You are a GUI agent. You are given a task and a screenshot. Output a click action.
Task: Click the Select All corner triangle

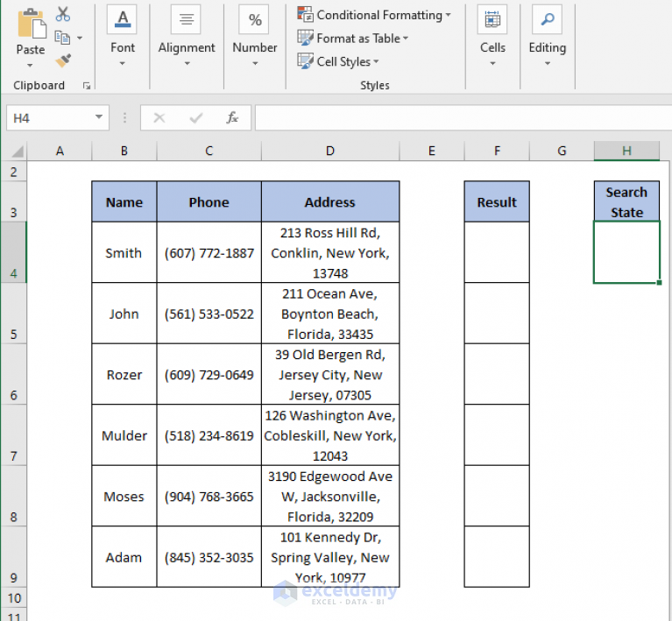point(17,152)
